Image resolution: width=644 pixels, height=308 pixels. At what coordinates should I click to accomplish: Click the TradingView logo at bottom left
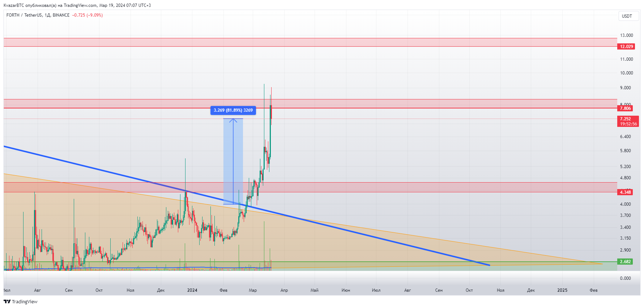[21, 301]
